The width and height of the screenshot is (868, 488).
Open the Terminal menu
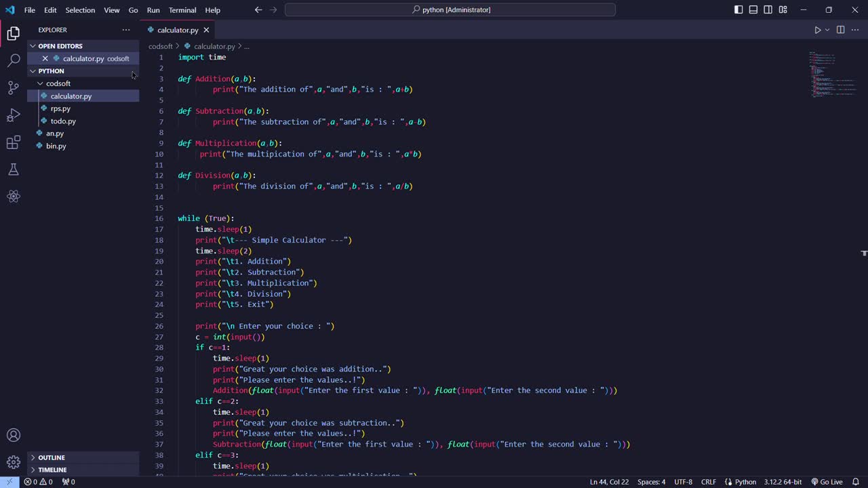[182, 10]
